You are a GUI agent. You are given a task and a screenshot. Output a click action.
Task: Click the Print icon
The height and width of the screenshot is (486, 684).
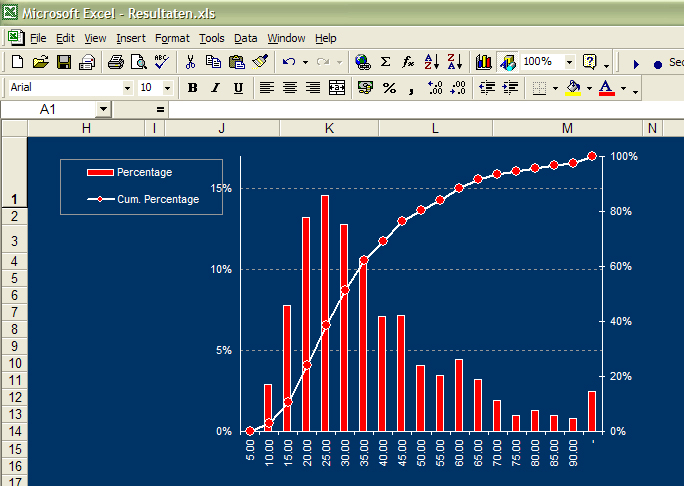click(115, 62)
